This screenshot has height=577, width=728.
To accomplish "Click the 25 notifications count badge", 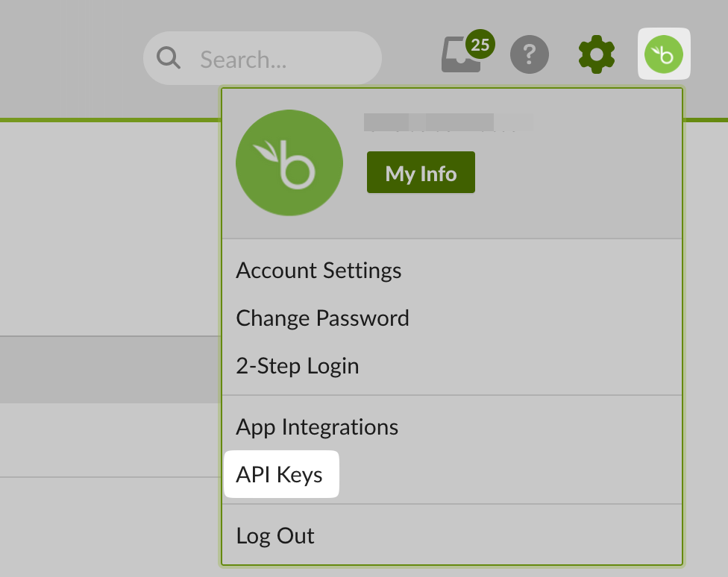I will [x=480, y=45].
